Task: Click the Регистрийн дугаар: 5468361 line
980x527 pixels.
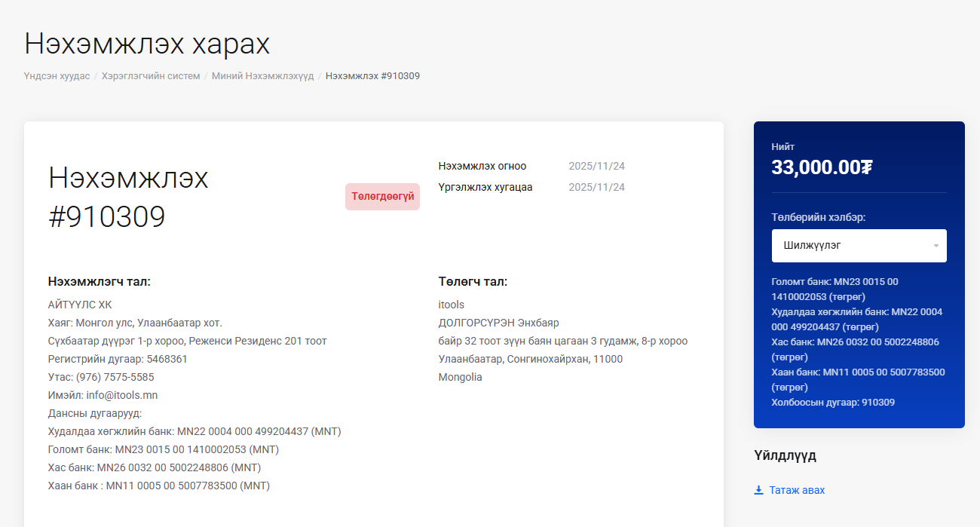Action: pos(118,359)
